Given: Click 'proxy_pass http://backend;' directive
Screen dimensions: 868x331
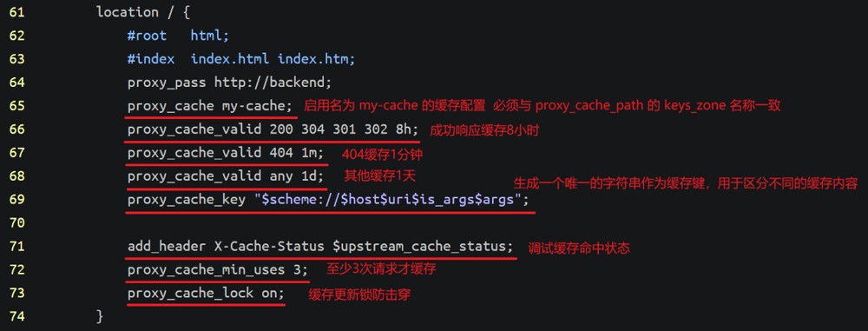Looking at the screenshot, I should (x=229, y=83).
